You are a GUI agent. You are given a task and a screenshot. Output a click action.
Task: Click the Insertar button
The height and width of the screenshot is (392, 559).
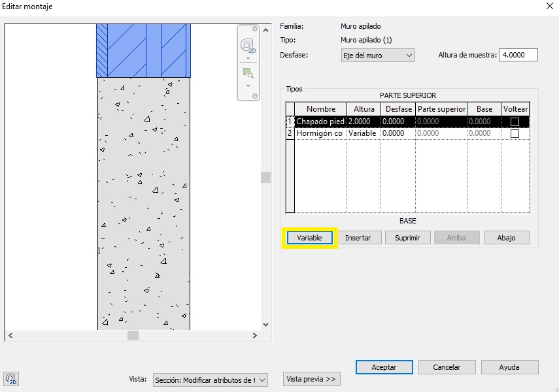click(358, 238)
